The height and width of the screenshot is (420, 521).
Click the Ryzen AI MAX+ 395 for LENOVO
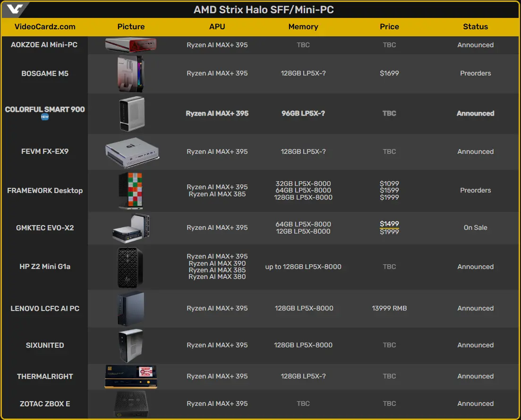tap(217, 309)
